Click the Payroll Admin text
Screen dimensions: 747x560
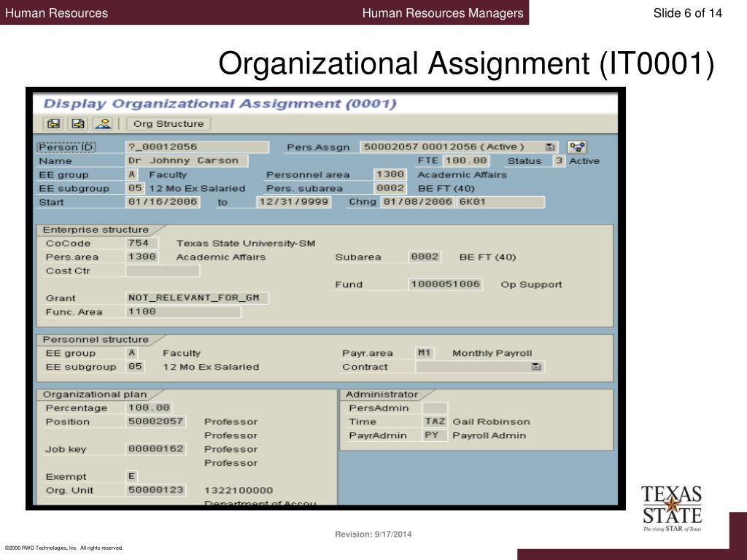click(x=489, y=436)
